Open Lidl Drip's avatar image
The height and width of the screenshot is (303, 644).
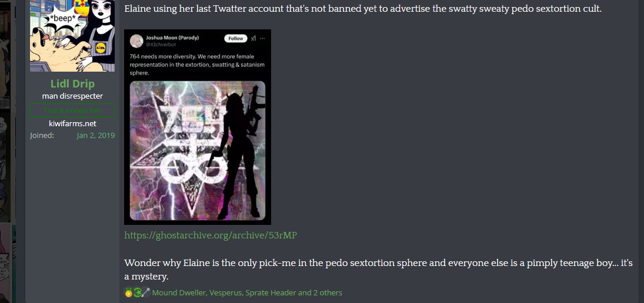[x=72, y=36]
